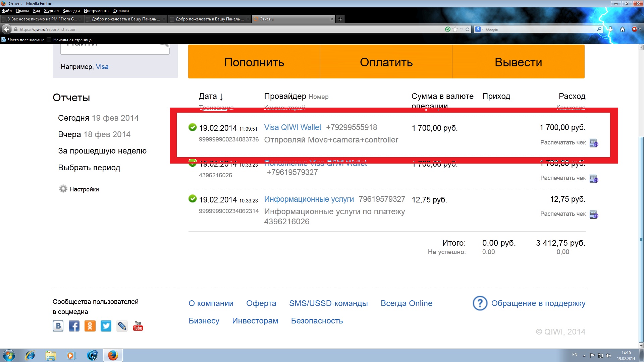
Task: Sort by Дата column header
Action: 211,97
